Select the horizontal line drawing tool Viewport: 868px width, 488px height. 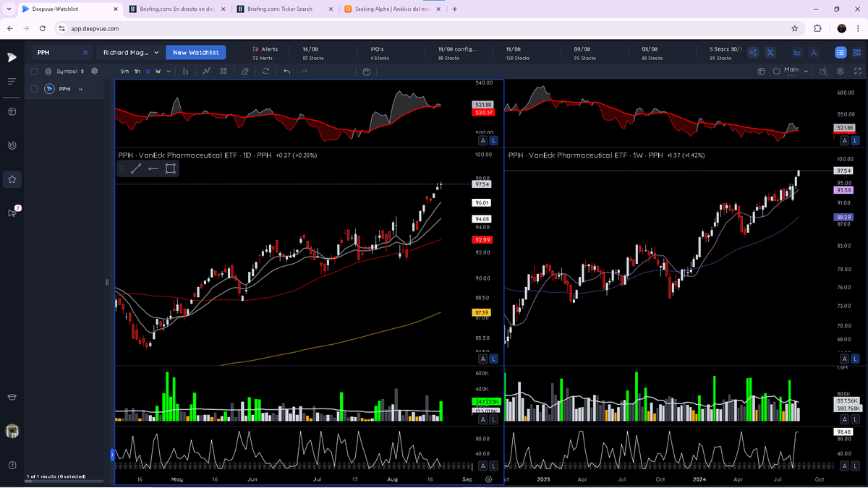[153, 168]
